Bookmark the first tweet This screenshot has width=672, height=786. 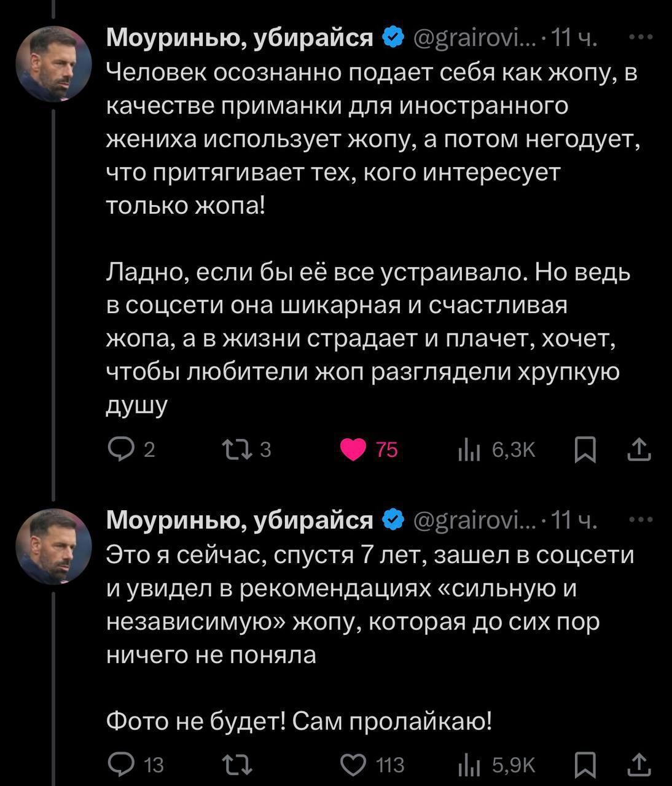pyautogui.click(x=585, y=451)
